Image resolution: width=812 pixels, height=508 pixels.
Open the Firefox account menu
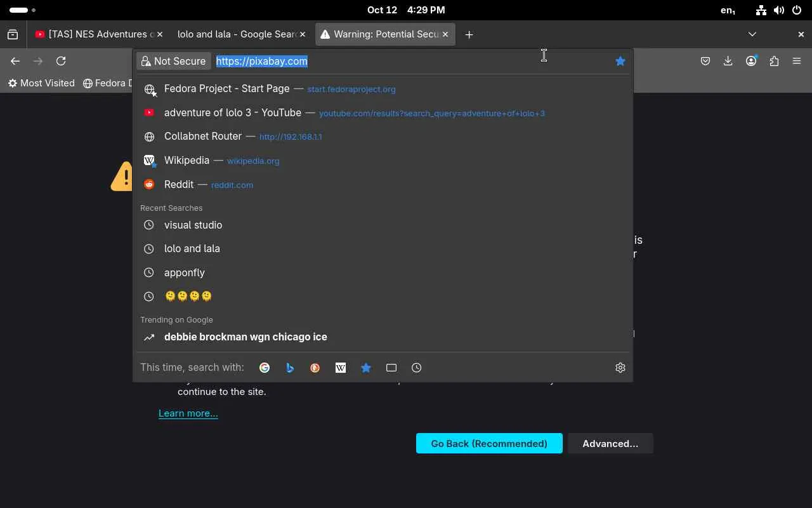[751, 61]
